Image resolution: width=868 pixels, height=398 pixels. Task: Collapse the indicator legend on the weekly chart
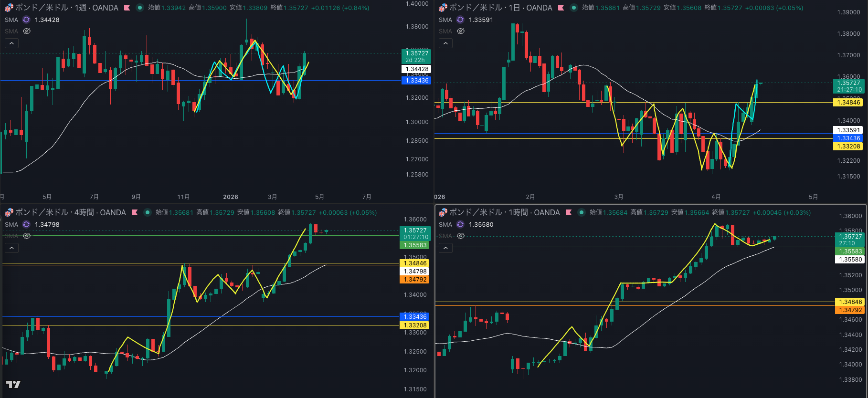click(x=11, y=43)
